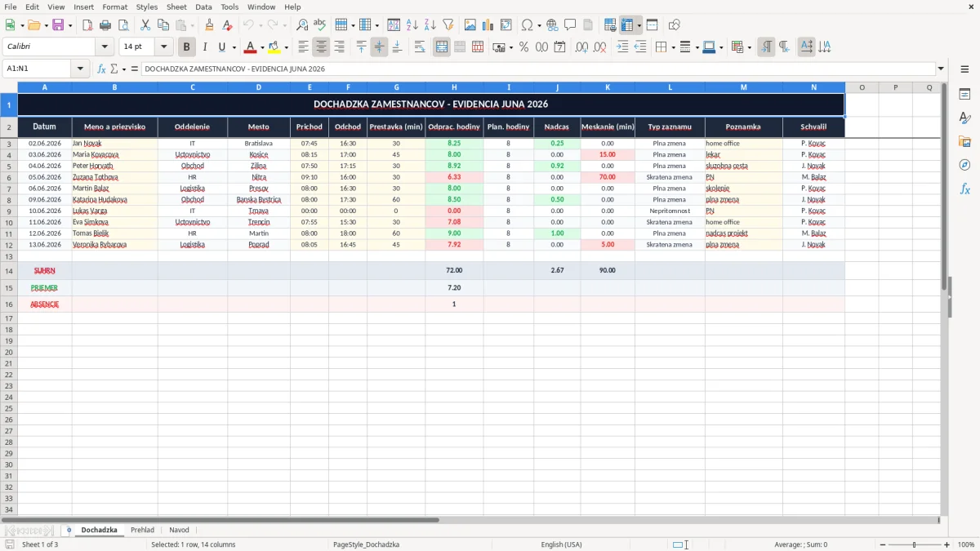Click the zoom slider in status bar
This screenshot has height=551, width=980.
click(915, 544)
